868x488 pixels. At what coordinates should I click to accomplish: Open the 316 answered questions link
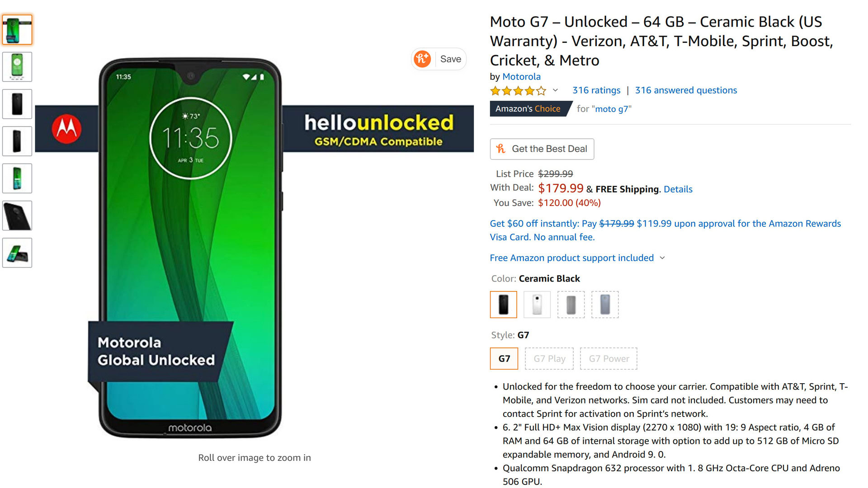pos(686,90)
